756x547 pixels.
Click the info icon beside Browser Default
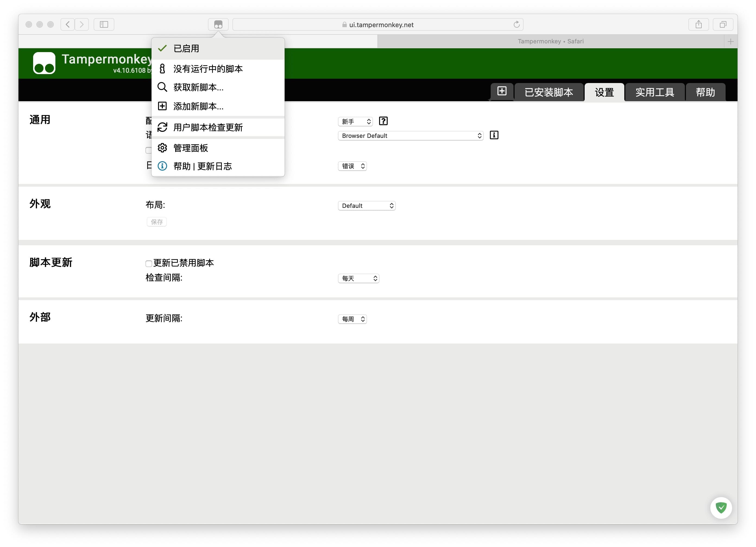pyautogui.click(x=494, y=135)
